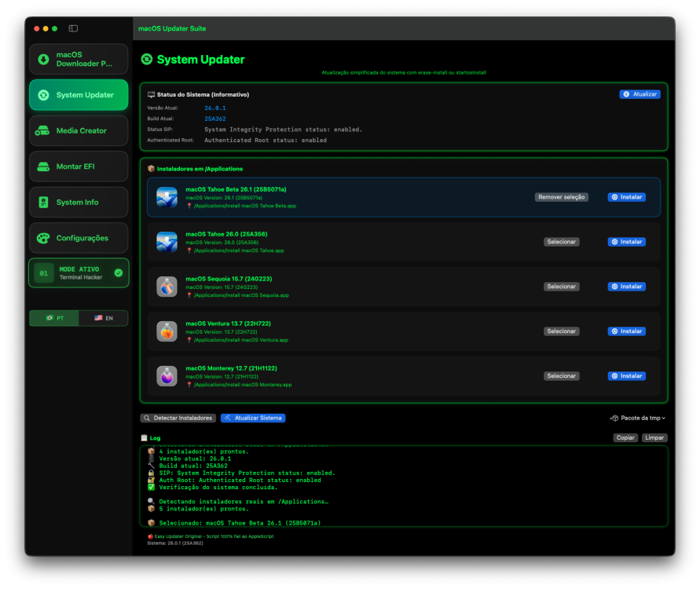Click the Mode Ativo green checkmark

pos(119,273)
